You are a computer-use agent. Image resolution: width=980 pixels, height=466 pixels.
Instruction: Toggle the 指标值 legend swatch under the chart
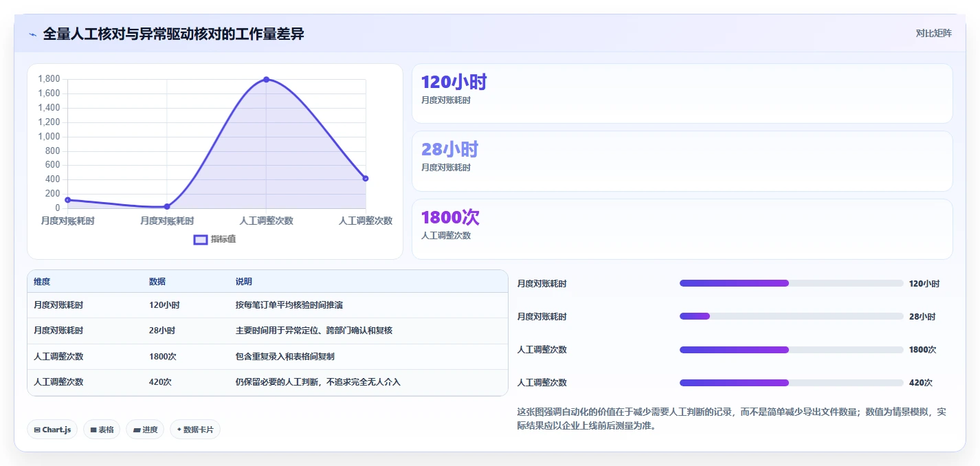pyautogui.click(x=201, y=239)
